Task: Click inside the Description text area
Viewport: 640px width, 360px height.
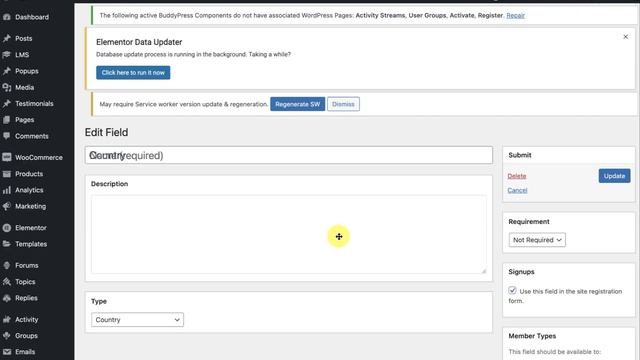Action: 289,234
